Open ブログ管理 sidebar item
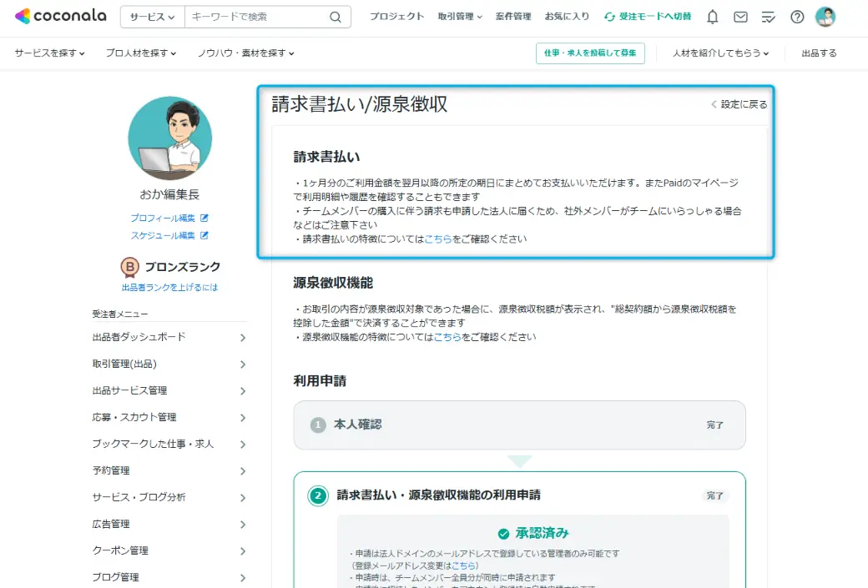868x588 pixels. pyautogui.click(x=169, y=577)
